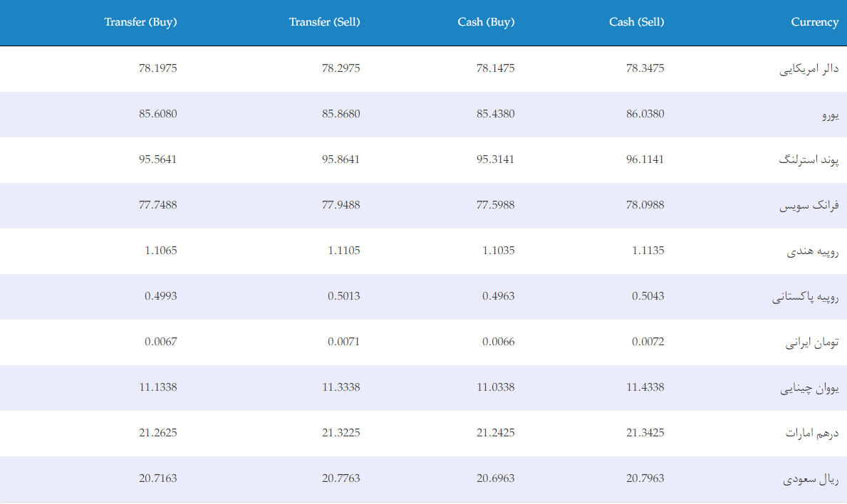
Task: Select the فرانک سویس currency label
Action: click(809, 205)
